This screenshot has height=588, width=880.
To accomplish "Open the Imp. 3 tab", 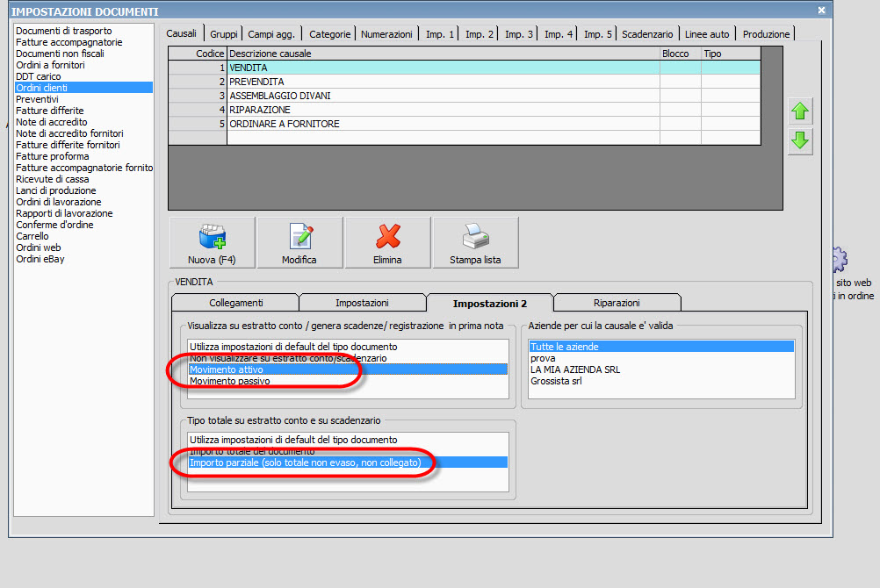I will pyautogui.click(x=518, y=34).
